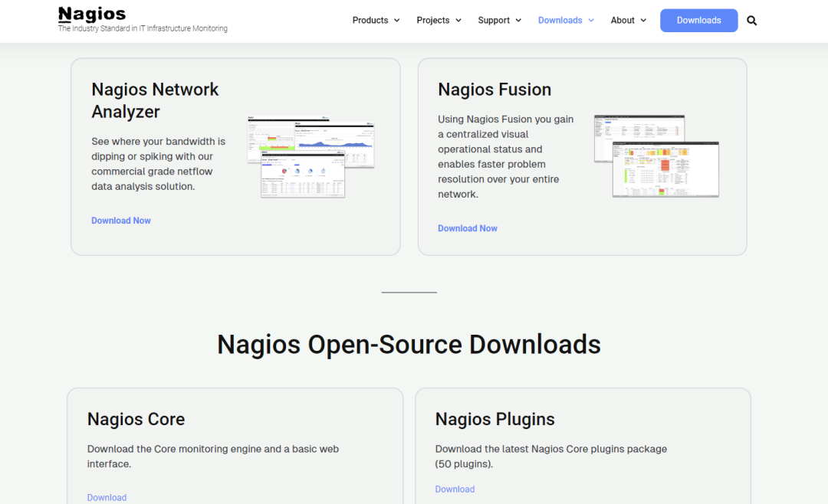Click Download link under Nagios Plugins

(455, 489)
